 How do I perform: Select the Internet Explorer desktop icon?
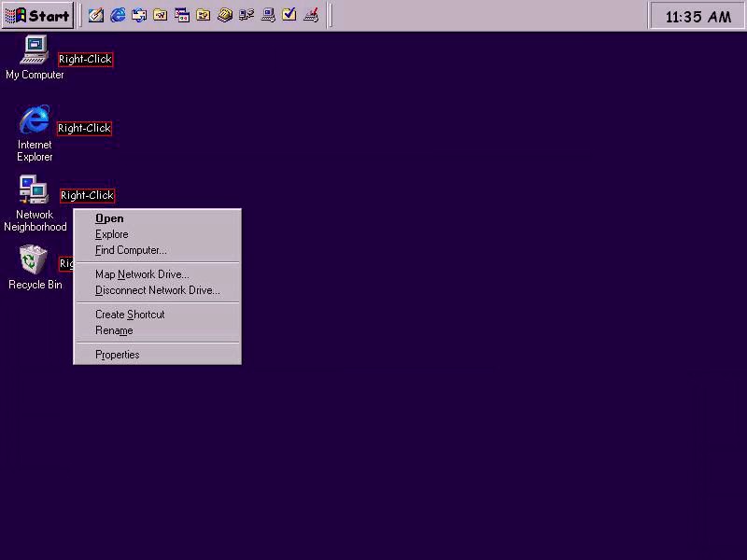(35, 133)
